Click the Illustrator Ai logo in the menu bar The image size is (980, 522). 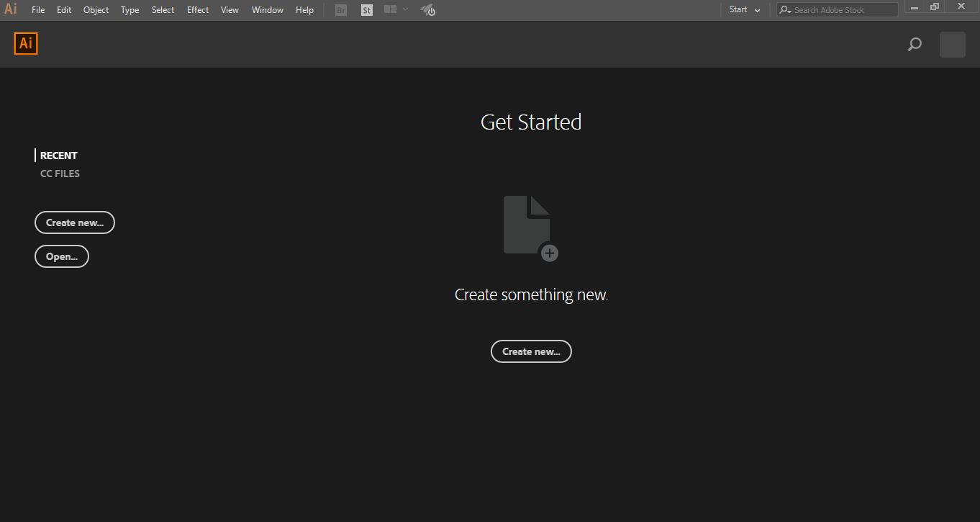10,9
